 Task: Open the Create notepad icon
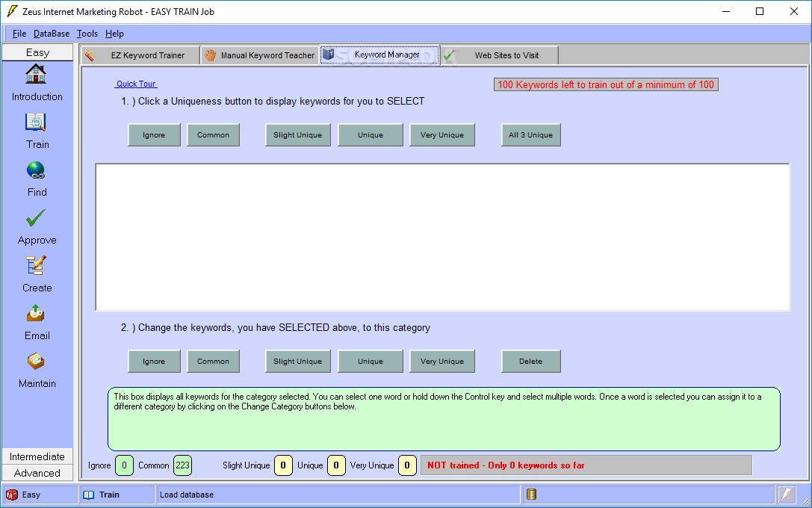tap(36, 266)
